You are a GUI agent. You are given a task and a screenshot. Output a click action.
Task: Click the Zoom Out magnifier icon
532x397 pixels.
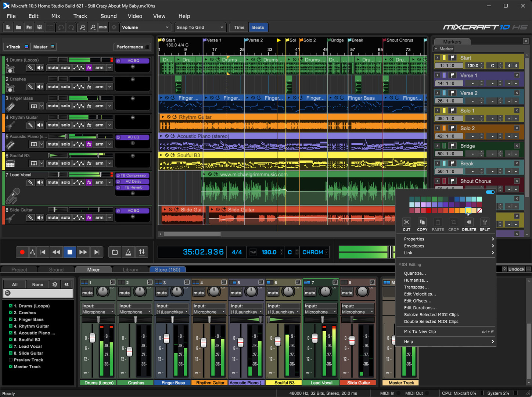[x=93, y=27]
